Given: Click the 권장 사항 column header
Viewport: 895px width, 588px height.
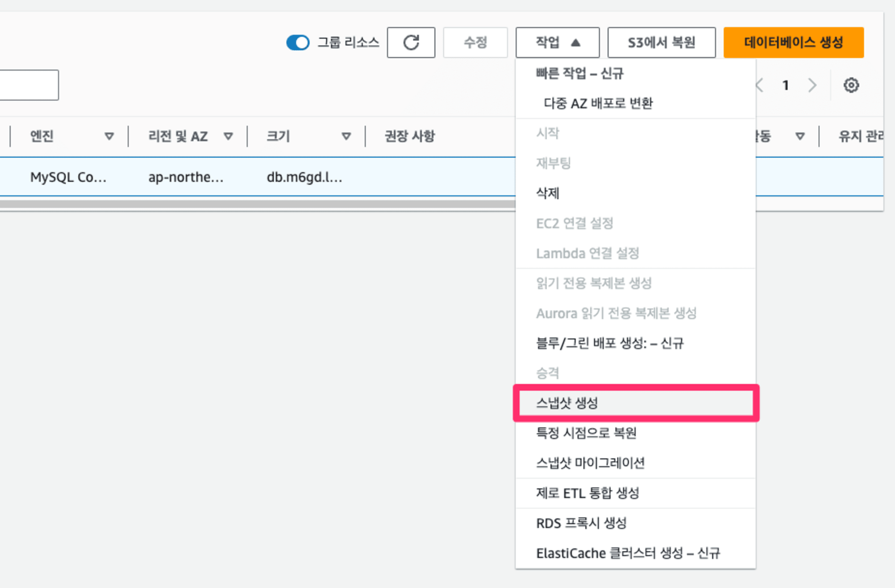Looking at the screenshot, I should (x=409, y=136).
